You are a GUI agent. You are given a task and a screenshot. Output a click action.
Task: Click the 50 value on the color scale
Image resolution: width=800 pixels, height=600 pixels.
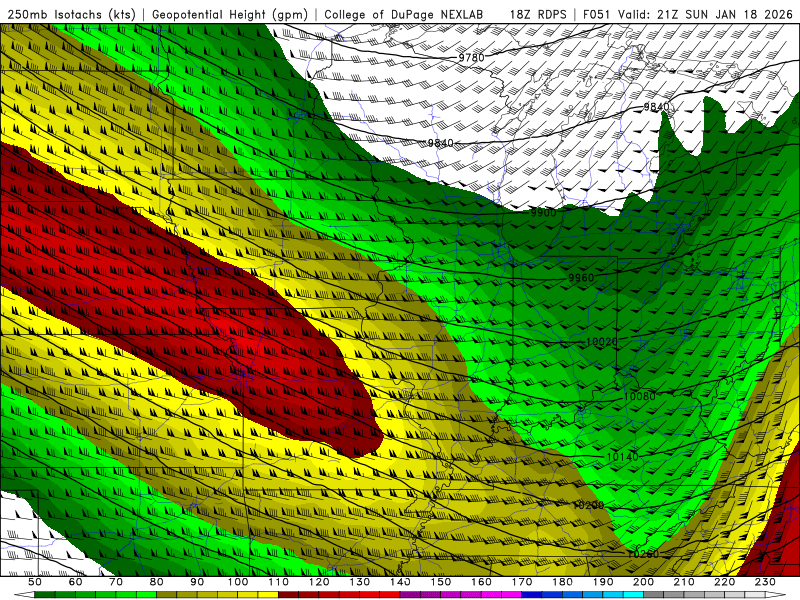tap(35, 582)
